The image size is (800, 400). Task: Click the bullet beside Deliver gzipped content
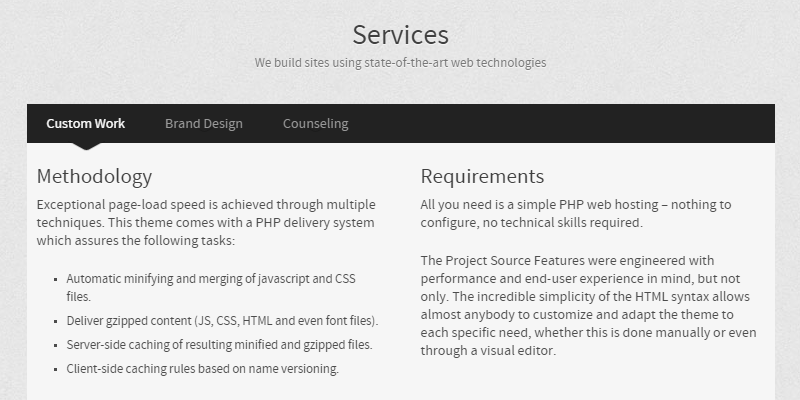click(54, 322)
